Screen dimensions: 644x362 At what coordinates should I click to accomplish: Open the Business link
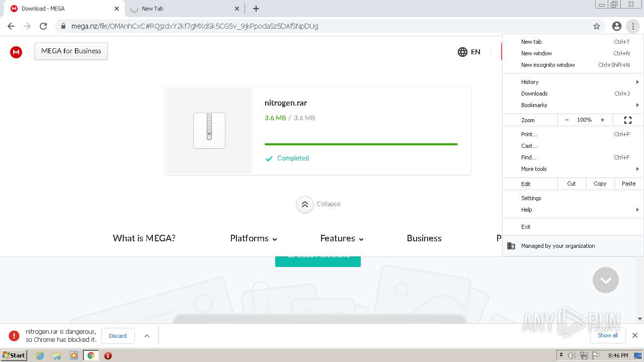(424, 238)
